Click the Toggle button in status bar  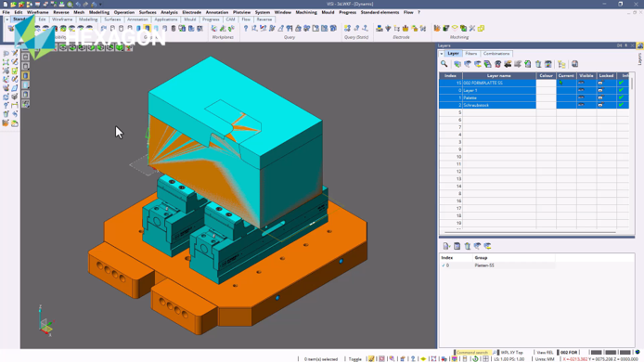354,358
